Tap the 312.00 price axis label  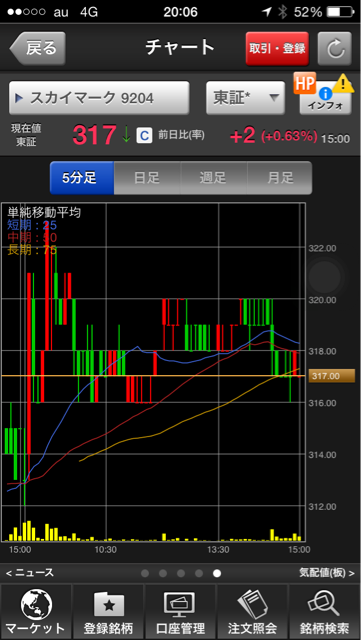point(323,507)
